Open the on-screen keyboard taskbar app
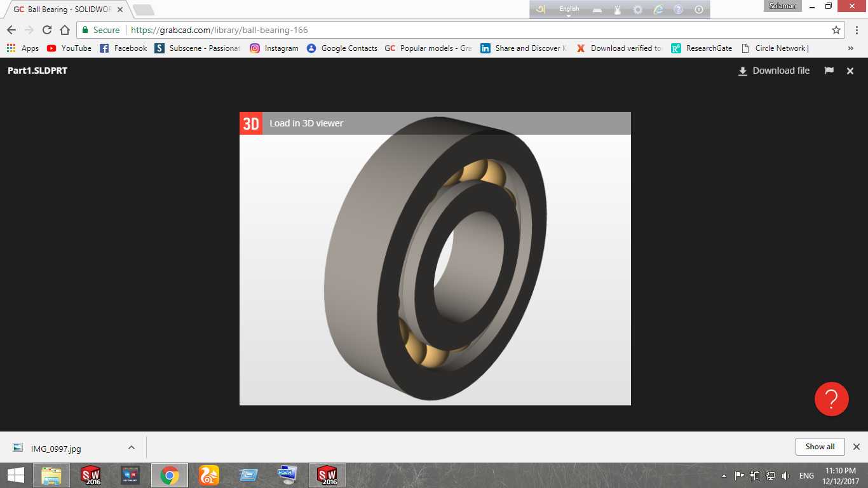868x488 pixels. (288, 475)
